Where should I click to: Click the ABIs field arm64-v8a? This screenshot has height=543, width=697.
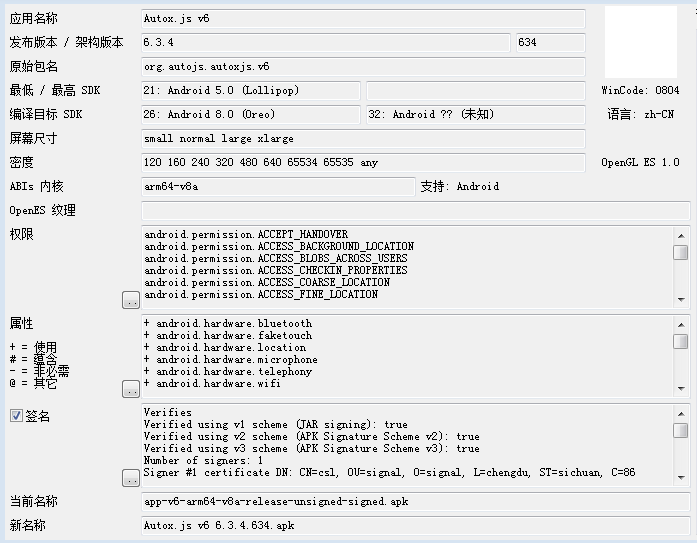(x=278, y=187)
